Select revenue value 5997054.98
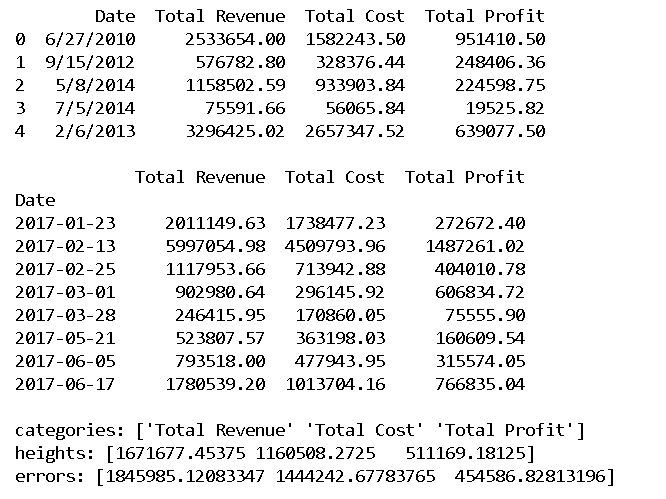 [215, 246]
